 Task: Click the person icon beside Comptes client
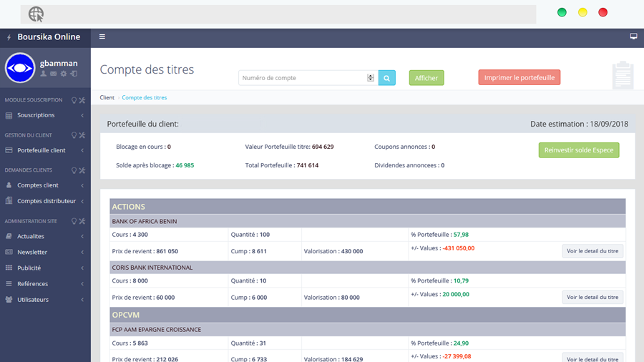[9, 185]
